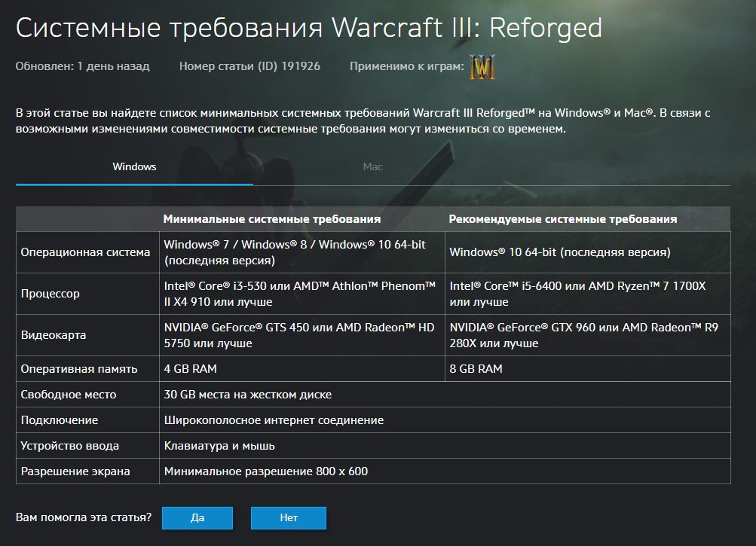Screen dimensions: 756x546
Task: Click the 'Подключение' row label
Action: (60, 419)
